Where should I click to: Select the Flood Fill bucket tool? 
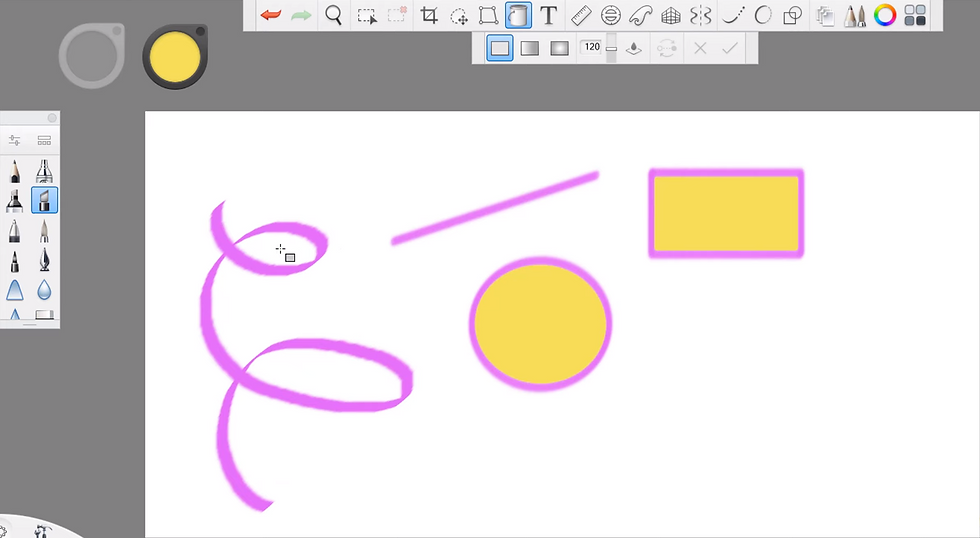tap(518, 15)
